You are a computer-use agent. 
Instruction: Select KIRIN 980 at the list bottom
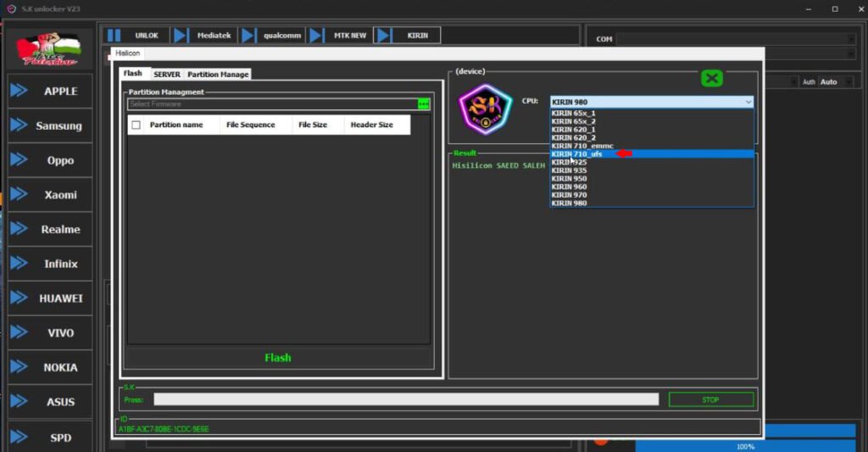point(652,204)
